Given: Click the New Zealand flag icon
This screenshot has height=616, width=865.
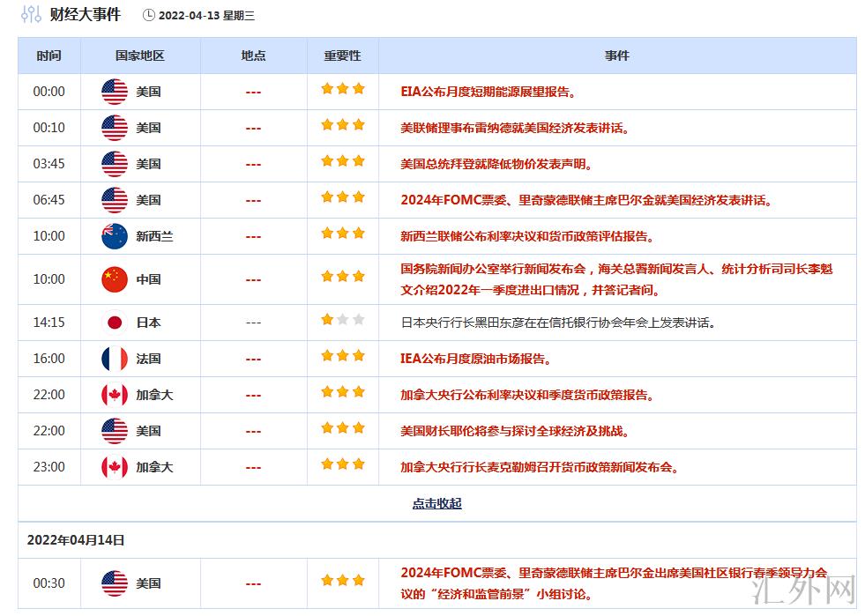Looking at the screenshot, I should (115, 236).
